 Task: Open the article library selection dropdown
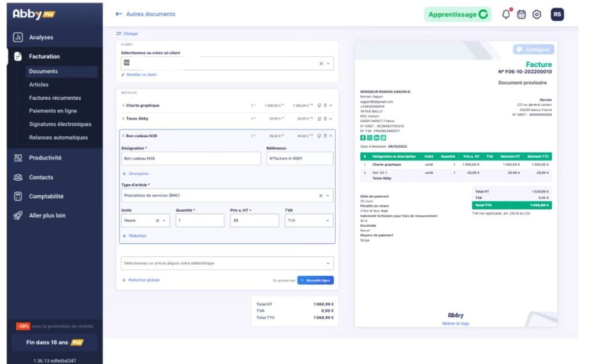(x=227, y=263)
